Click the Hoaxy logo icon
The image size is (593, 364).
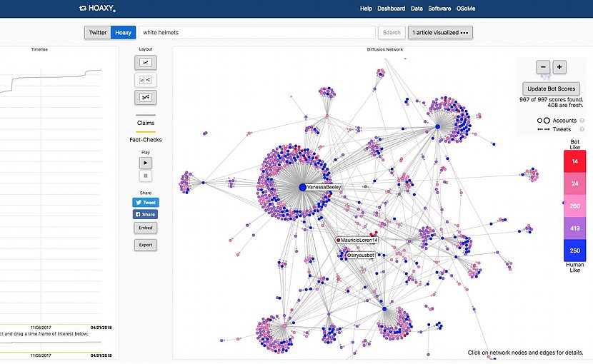pyautogui.click(x=83, y=8)
